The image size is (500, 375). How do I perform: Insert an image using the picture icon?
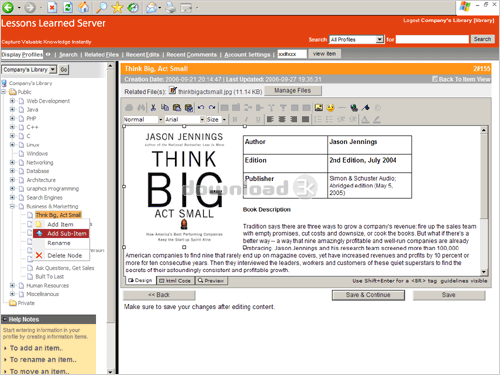[x=319, y=107]
